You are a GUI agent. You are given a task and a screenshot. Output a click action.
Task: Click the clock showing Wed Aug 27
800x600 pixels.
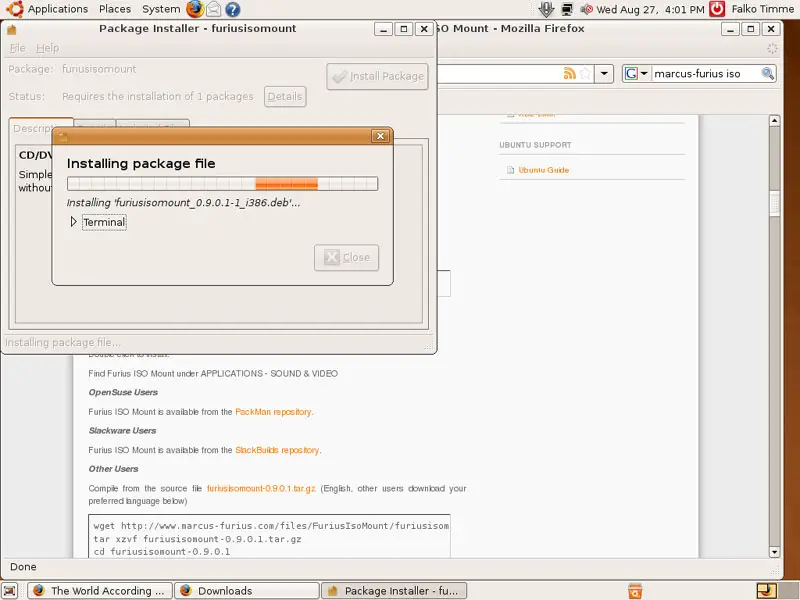coord(650,9)
